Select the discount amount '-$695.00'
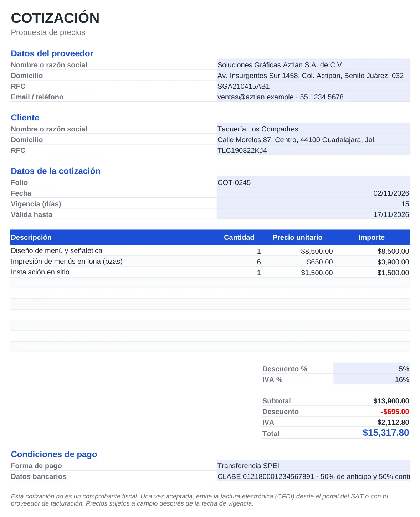Screen dimensions: 420x517 395,412
